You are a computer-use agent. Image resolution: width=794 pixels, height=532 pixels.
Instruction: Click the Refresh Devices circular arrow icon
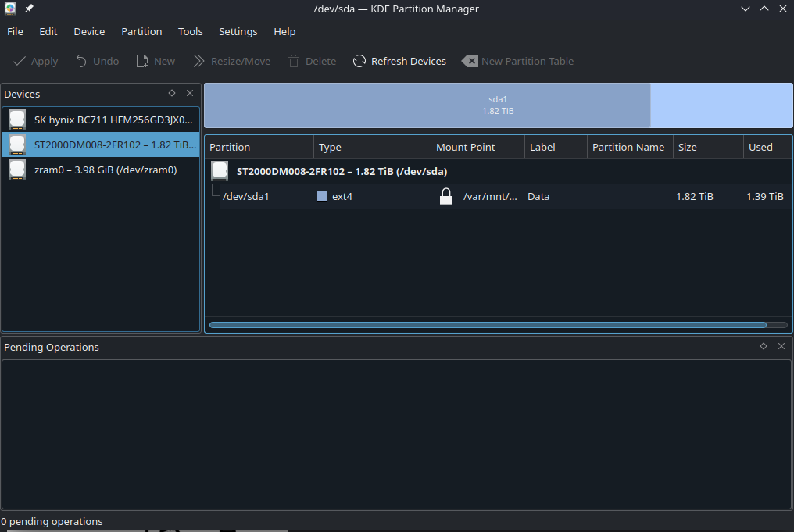(x=359, y=61)
